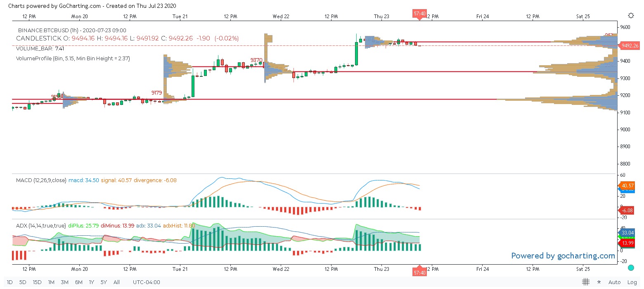Click the red 13.99 diMinus value tag

point(627,243)
